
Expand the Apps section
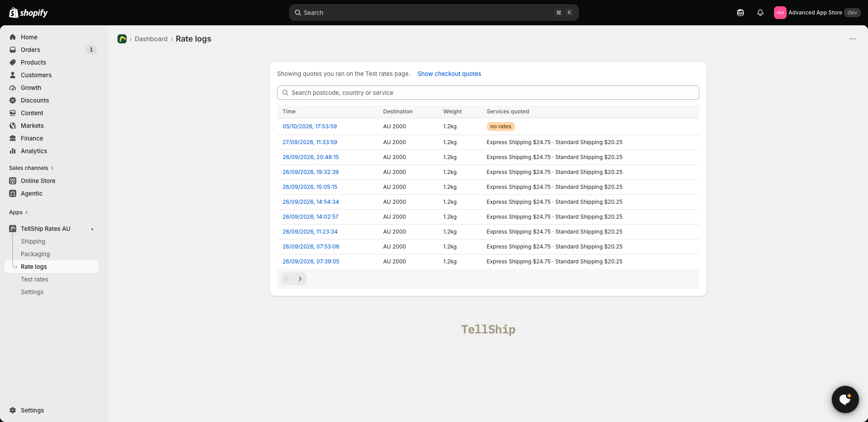[x=19, y=212]
